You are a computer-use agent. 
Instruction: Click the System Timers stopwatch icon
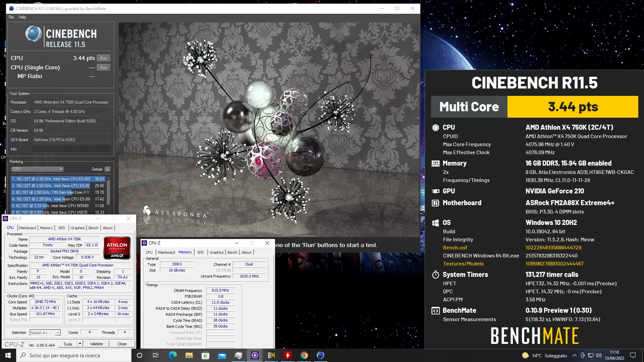click(435, 275)
